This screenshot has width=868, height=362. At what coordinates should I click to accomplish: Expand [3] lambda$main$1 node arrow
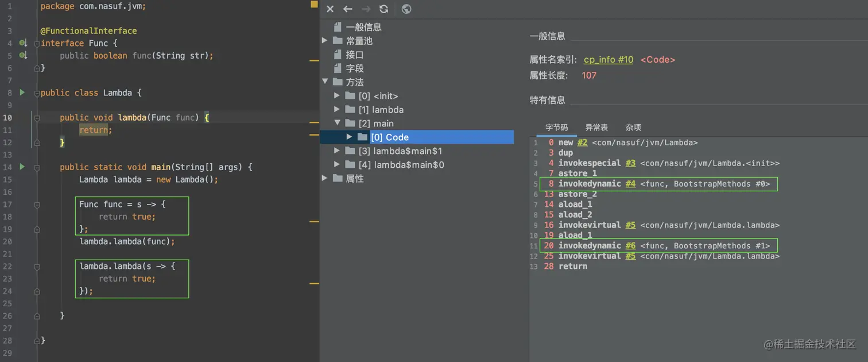pyautogui.click(x=338, y=151)
